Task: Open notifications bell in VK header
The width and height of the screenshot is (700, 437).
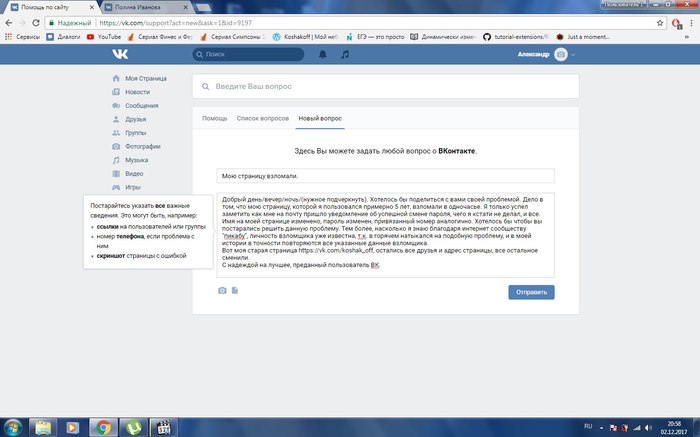Action: coord(323,55)
